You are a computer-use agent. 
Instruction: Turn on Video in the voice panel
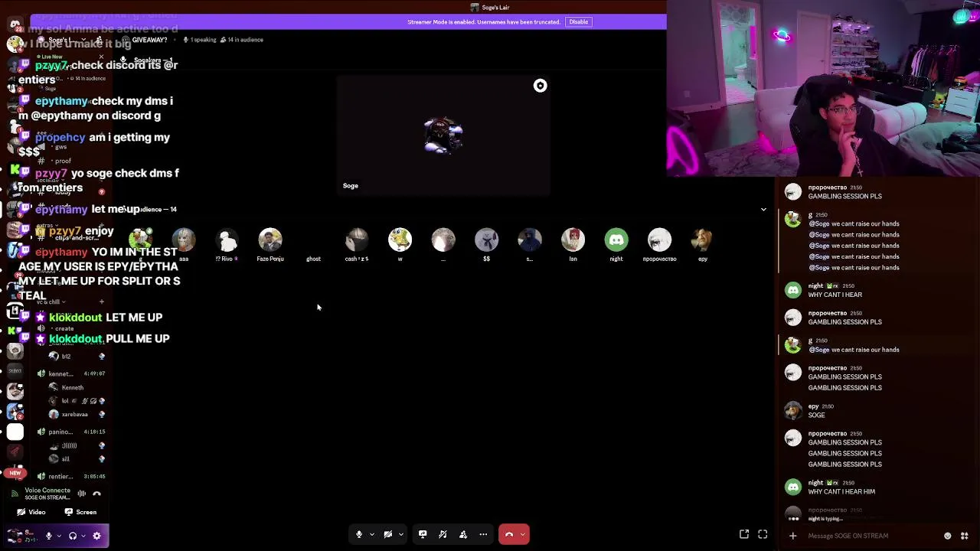point(31,512)
